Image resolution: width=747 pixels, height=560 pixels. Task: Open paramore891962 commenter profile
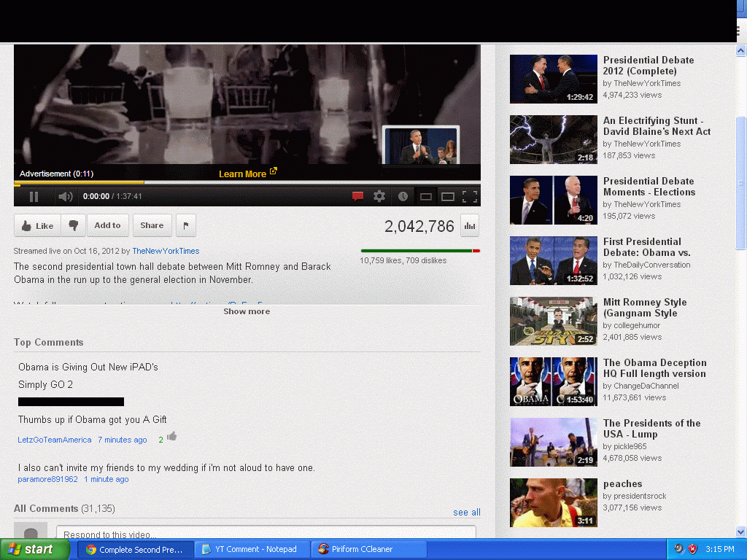tap(47, 480)
